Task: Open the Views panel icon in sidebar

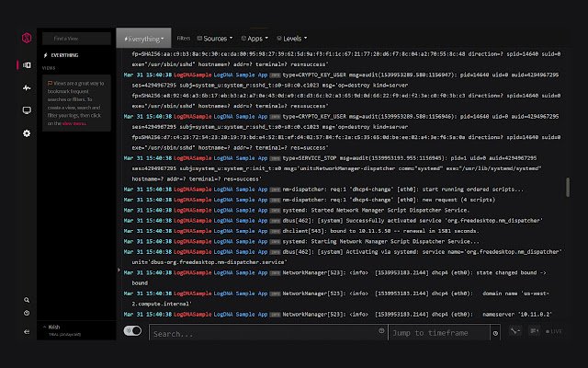Action: click(27, 65)
